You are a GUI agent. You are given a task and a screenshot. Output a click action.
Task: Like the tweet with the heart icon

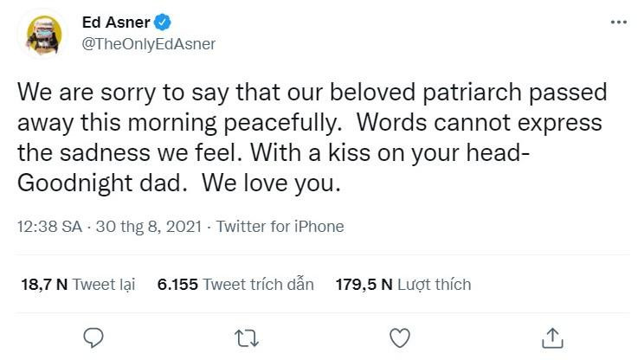point(399,335)
